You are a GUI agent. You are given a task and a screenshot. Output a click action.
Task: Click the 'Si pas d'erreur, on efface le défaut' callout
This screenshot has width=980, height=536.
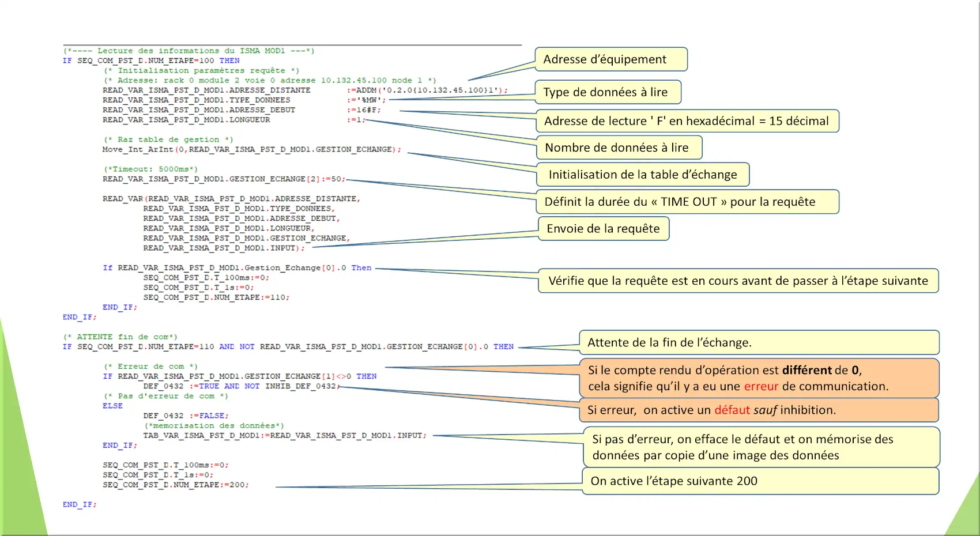(762, 447)
